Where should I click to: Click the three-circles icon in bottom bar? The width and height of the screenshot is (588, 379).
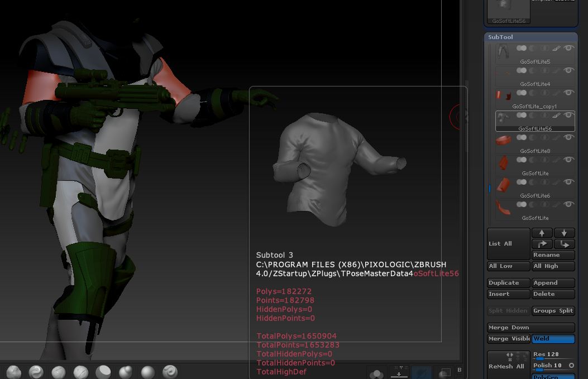pos(376,373)
